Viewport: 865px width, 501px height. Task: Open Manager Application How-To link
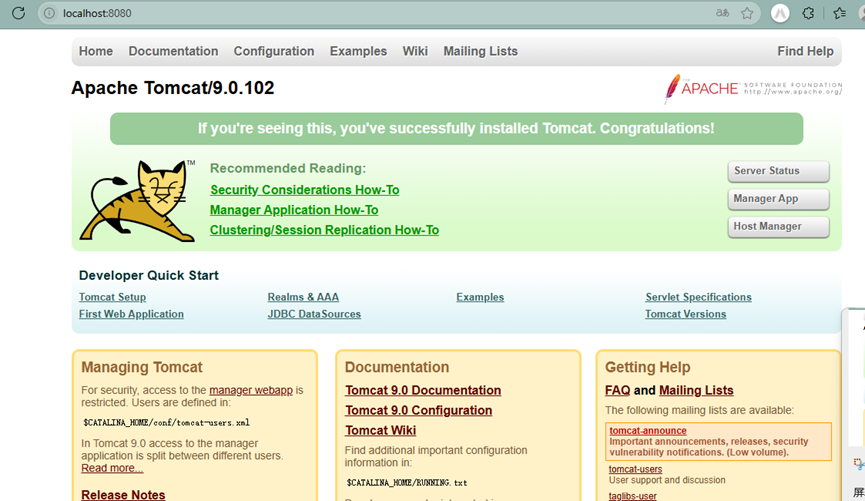[294, 210]
